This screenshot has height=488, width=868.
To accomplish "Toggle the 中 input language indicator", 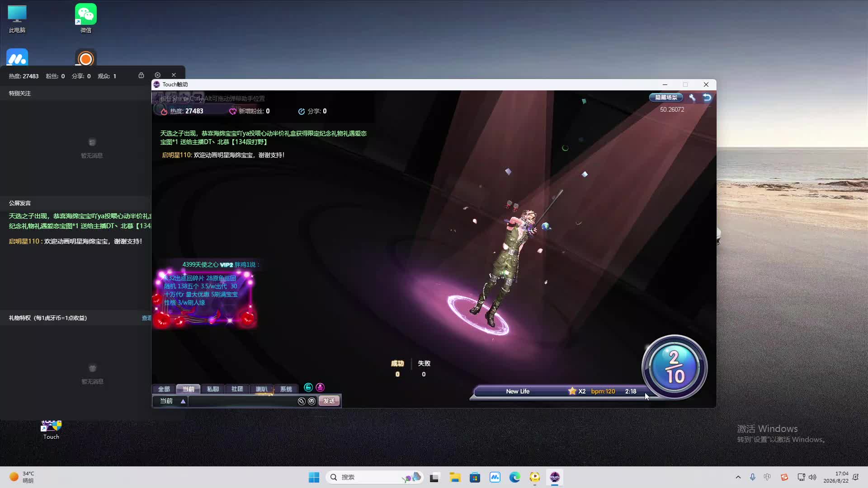I will pos(767,477).
